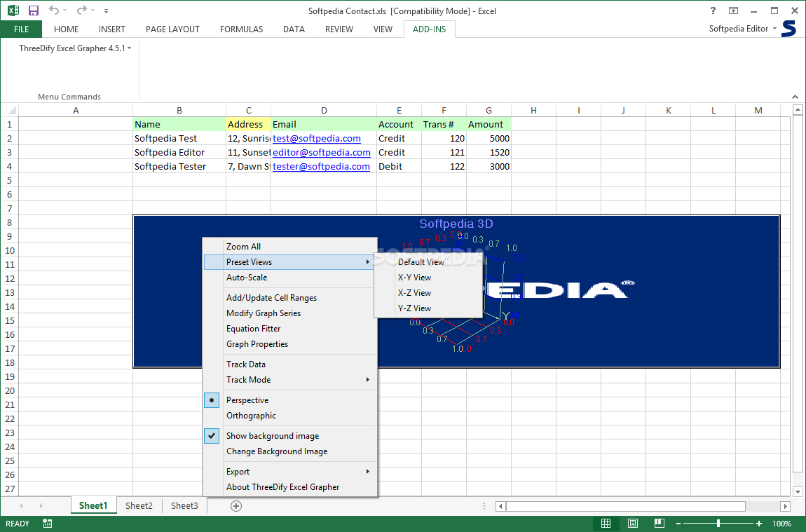Choose Track Data menu entry
The image size is (806, 532).
click(290, 364)
